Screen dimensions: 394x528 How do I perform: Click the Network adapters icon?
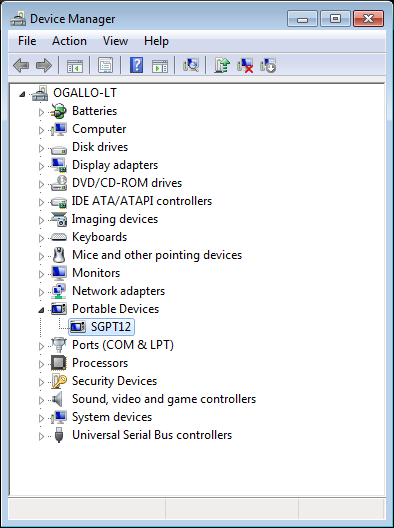click(59, 291)
